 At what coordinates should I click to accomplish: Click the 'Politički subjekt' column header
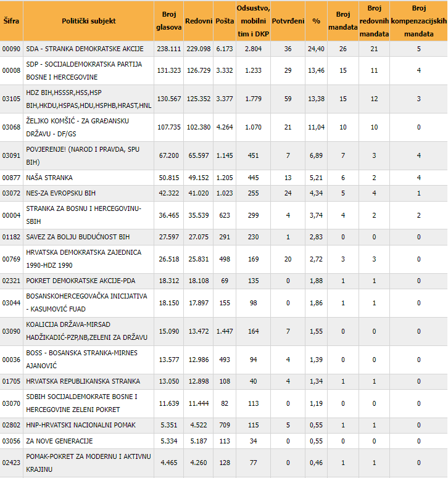point(88,21)
